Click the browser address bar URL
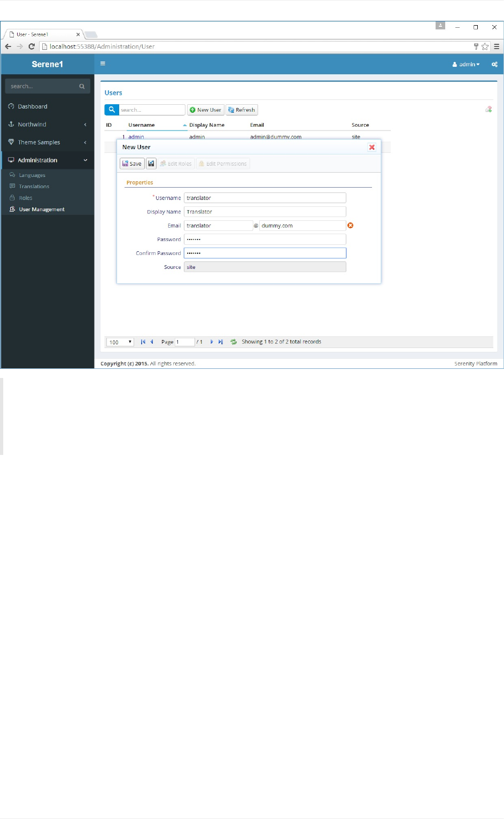504x819 pixels. 102,47
